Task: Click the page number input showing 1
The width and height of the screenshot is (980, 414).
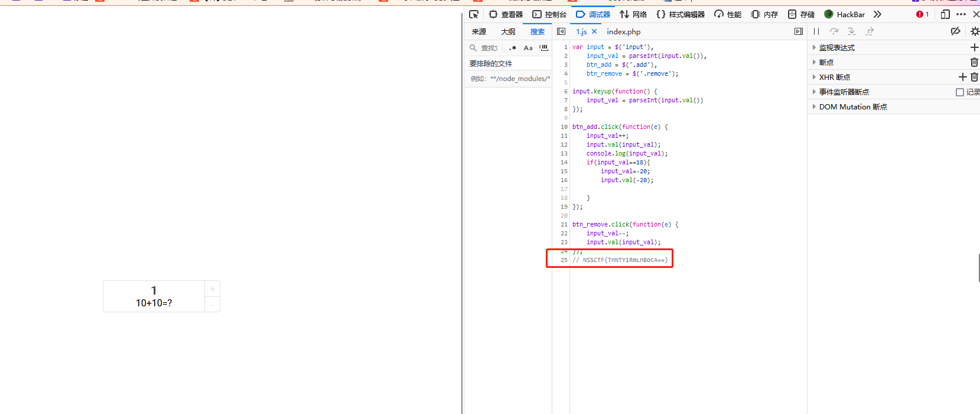Action: coord(154,290)
